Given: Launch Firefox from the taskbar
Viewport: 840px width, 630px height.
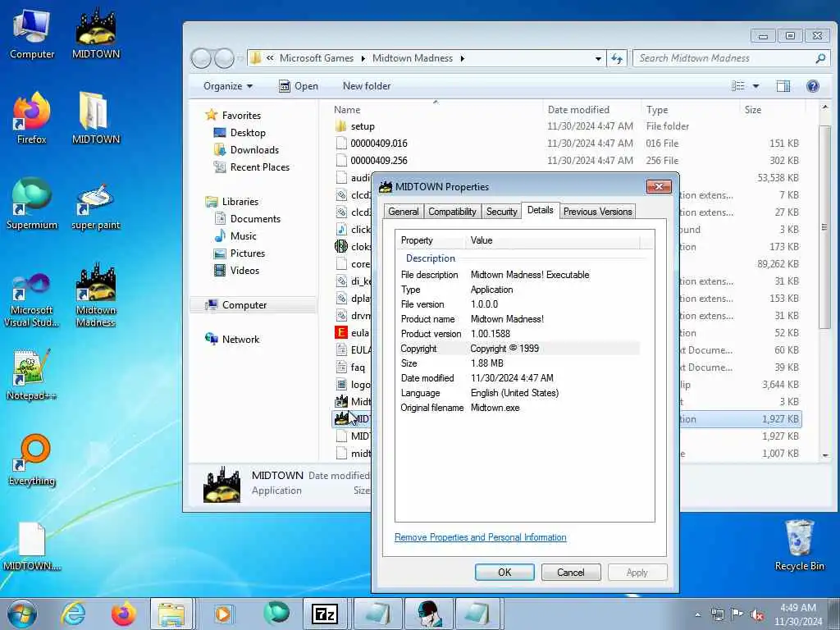Looking at the screenshot, I should click(x=123, y=614).
